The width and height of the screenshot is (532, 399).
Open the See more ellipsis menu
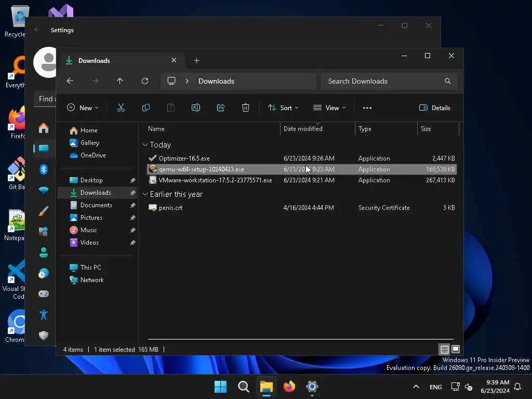click(x=367, y=108)
